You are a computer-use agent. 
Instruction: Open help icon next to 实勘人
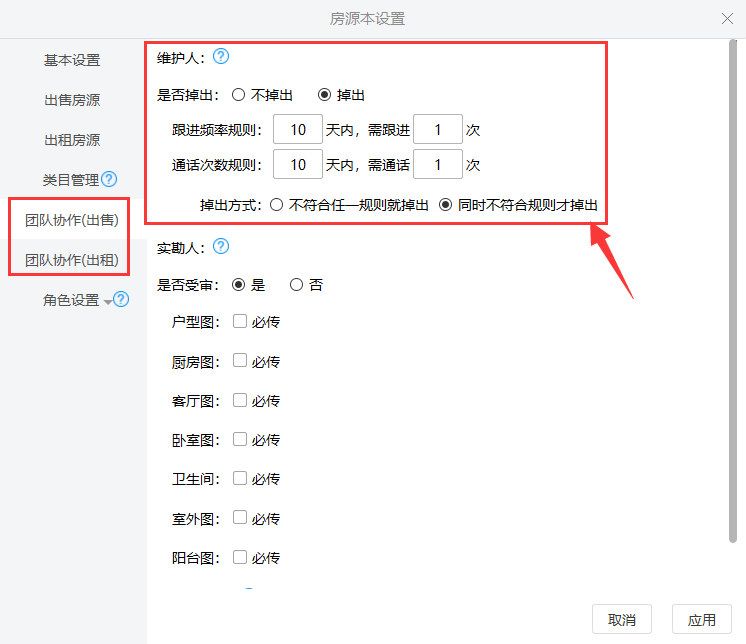pyautogui.click(x=221, y=246)
